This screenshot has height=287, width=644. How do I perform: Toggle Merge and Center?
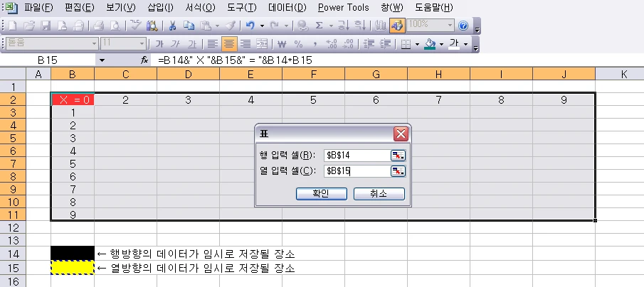[262, 44]
